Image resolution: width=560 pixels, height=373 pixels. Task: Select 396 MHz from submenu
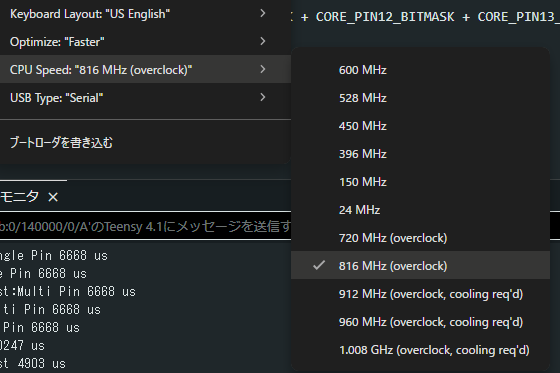[420, 154]
